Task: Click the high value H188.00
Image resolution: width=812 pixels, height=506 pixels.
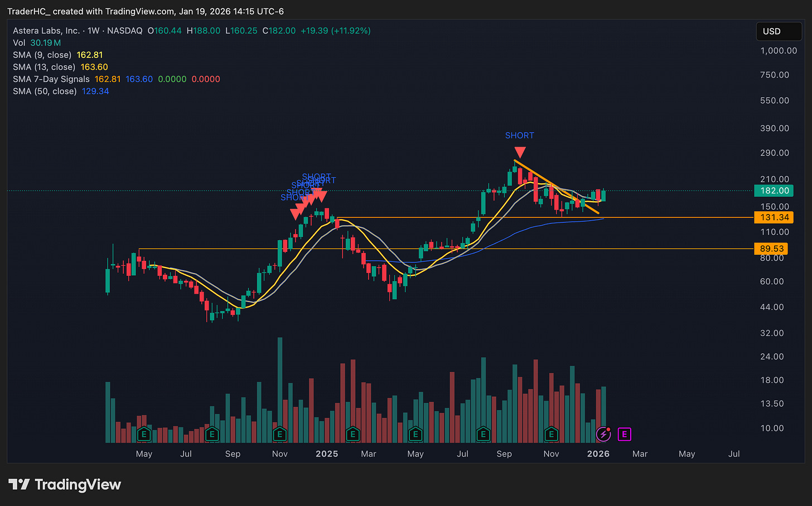Action: tap(204, 31)
